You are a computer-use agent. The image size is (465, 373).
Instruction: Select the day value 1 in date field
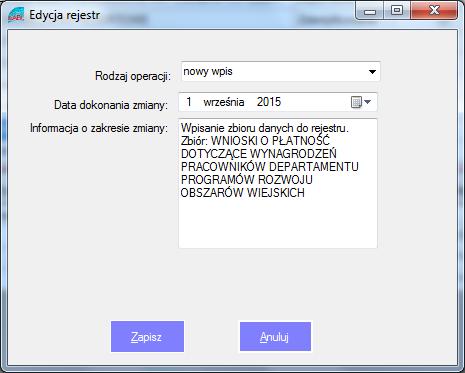point(189,102)
